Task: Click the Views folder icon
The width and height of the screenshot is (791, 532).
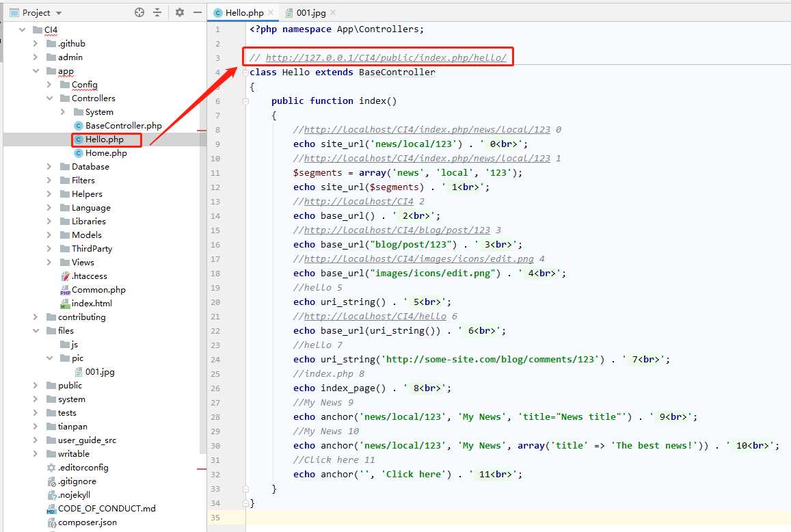Action: (64, 262)
